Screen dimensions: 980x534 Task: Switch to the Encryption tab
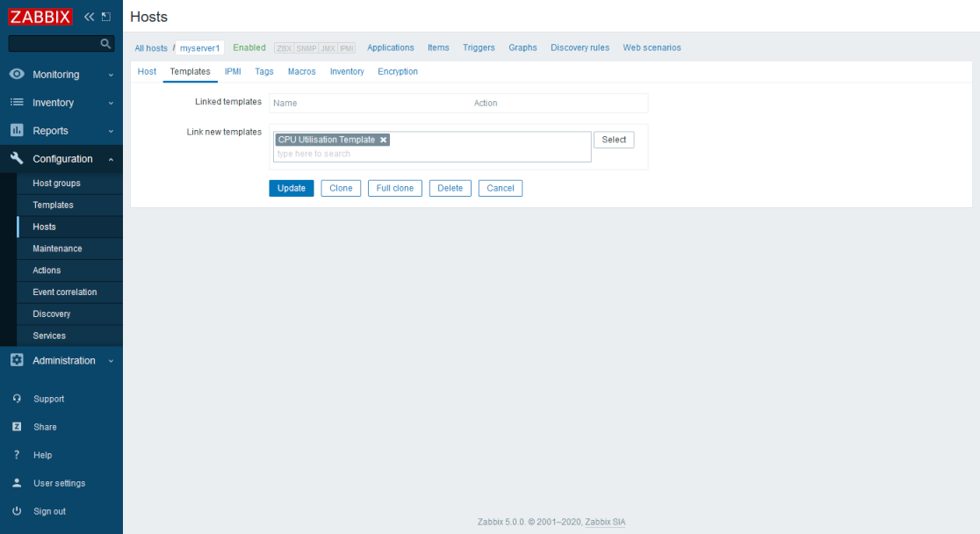398,71
